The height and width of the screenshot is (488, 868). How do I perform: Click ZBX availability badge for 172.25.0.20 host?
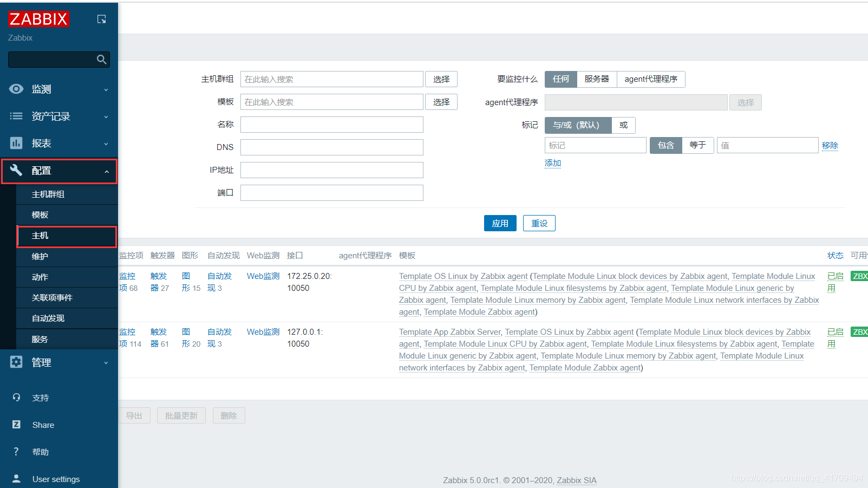[859, 276]
